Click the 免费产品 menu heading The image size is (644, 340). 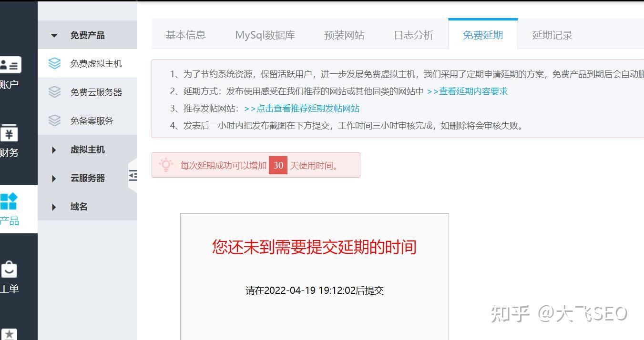[88, 35]
